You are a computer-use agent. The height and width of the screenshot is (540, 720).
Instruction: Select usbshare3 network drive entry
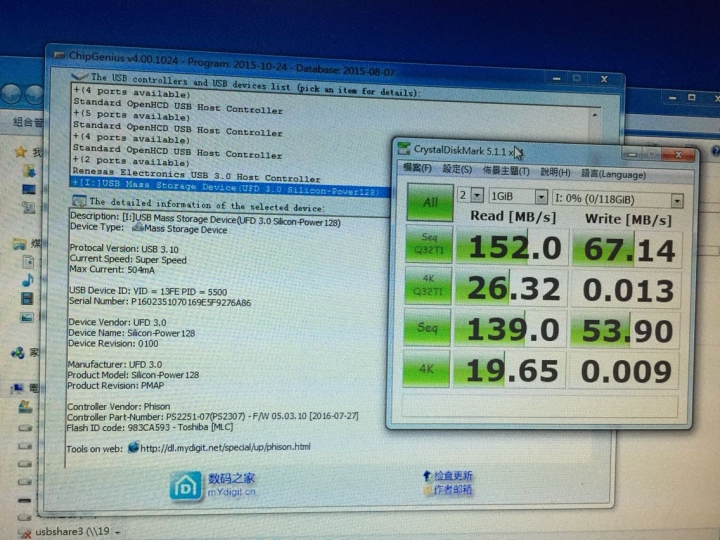point(71,532)
